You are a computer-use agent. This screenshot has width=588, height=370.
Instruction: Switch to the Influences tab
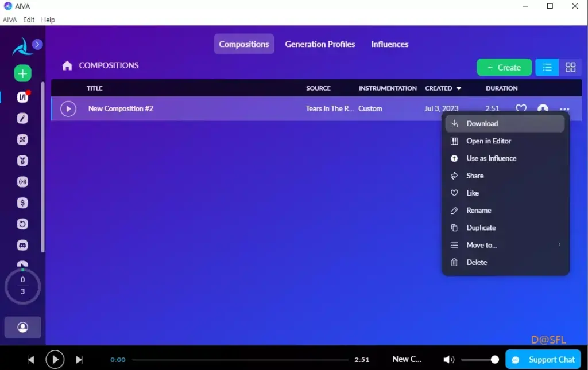[x=390, y=44]
